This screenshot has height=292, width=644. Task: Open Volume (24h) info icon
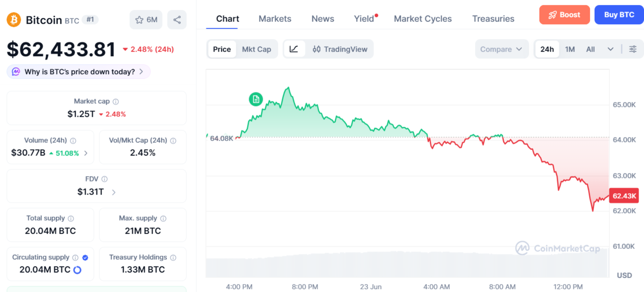(x=73, y=141)
